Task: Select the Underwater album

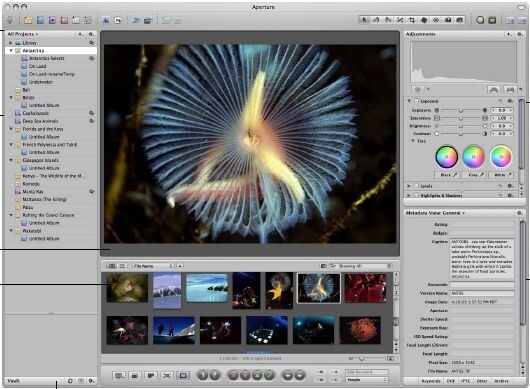Action: (41, 82)
